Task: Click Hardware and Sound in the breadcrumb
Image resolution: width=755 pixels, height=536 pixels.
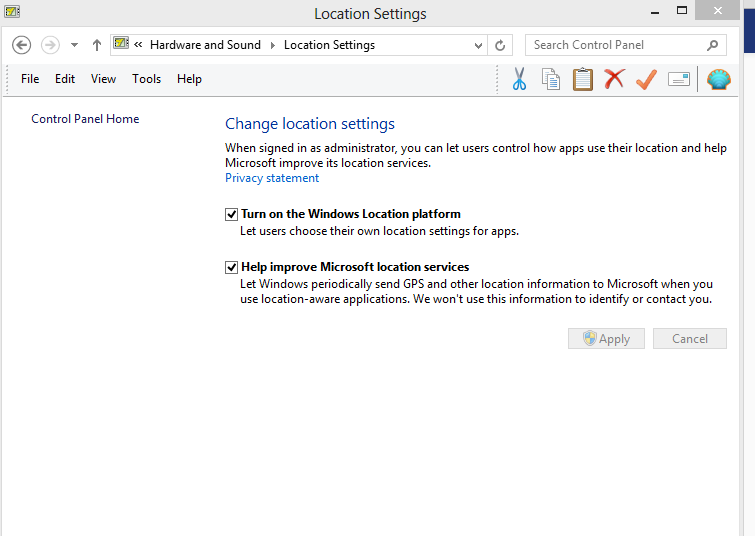Action: pos(205,45)
